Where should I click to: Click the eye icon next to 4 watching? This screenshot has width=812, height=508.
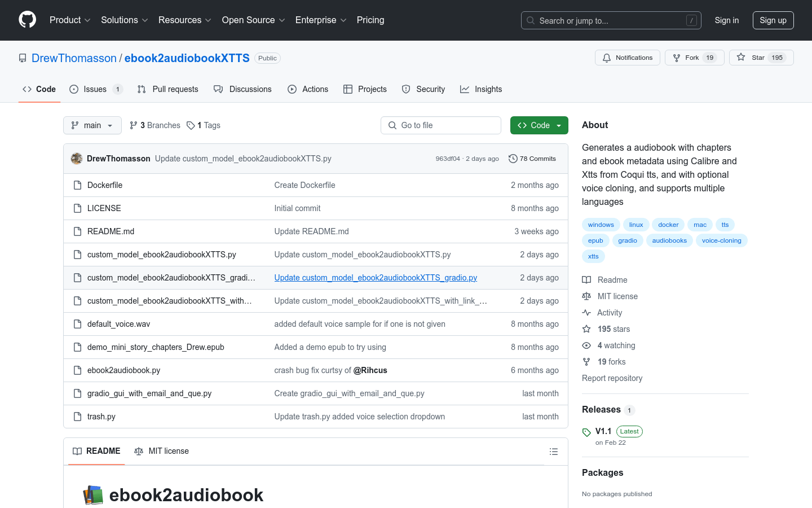(586, 345)
